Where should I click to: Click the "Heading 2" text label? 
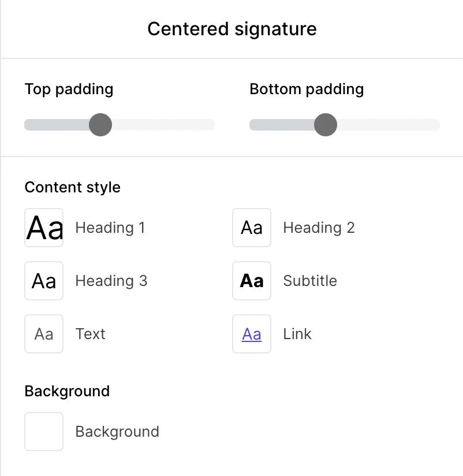(319, 228)
